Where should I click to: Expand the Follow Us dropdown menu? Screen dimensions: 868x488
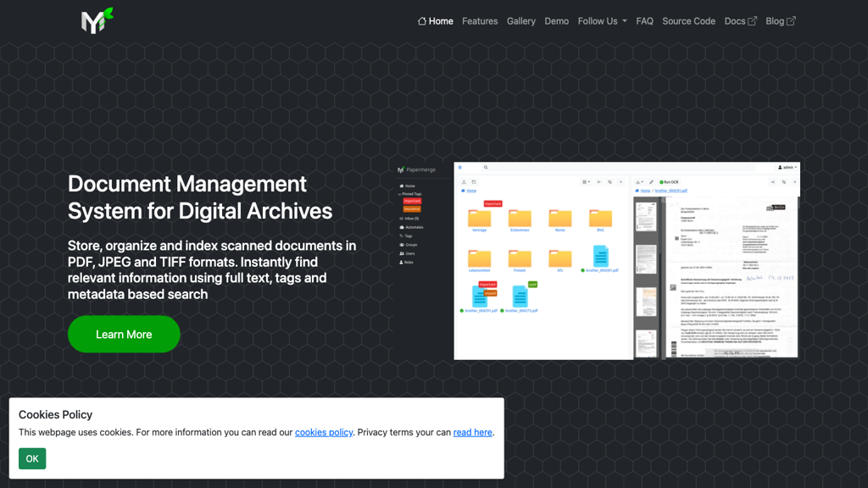(602, 21)
